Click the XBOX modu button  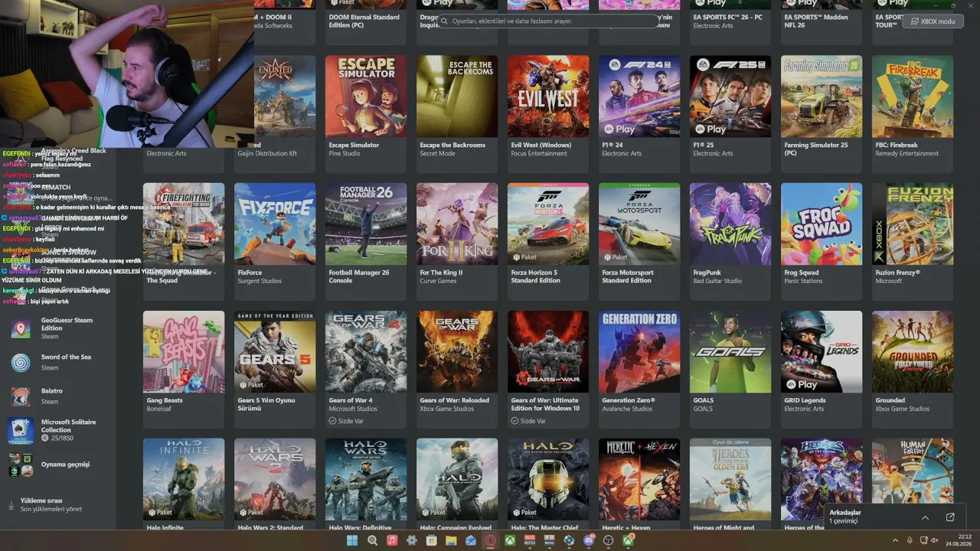coord(933,21)
